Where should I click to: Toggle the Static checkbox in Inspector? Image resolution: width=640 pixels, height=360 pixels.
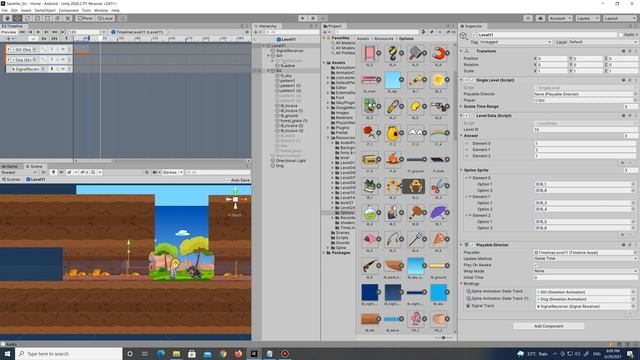click(x=621, y=35)
